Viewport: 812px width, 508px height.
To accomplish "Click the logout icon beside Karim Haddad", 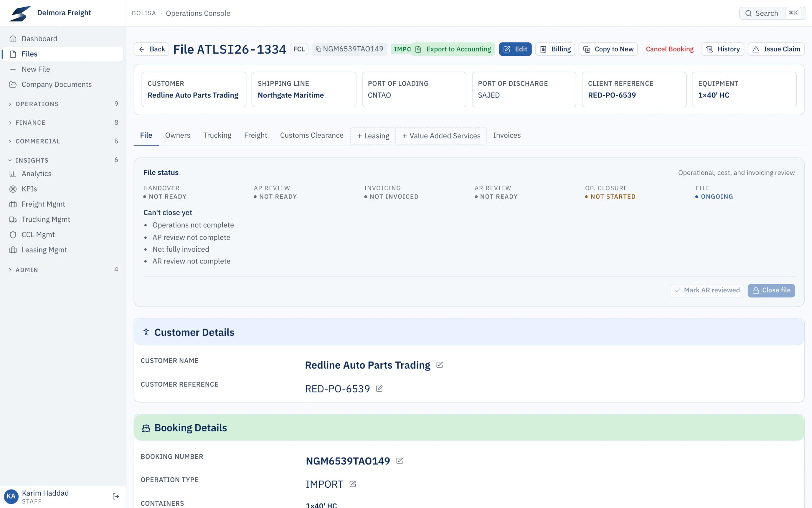I will [116, 496].
